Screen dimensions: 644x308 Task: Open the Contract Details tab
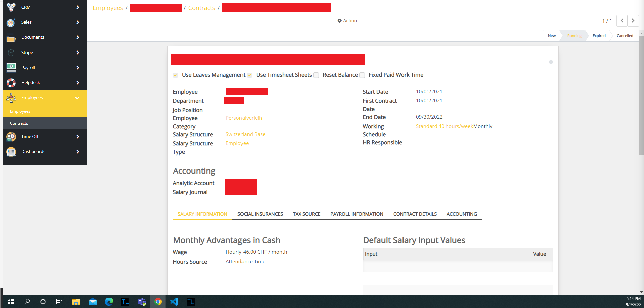(x=415, y=214)
